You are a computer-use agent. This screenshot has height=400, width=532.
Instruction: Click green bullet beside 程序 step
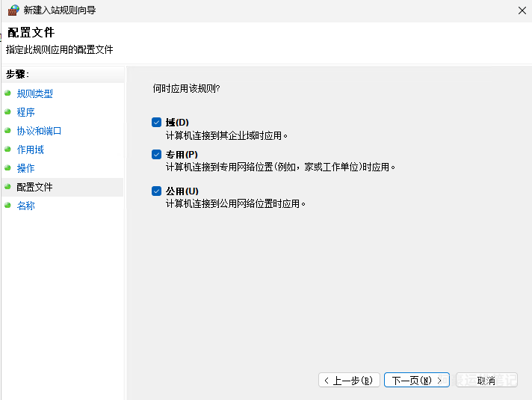[7, 112]
